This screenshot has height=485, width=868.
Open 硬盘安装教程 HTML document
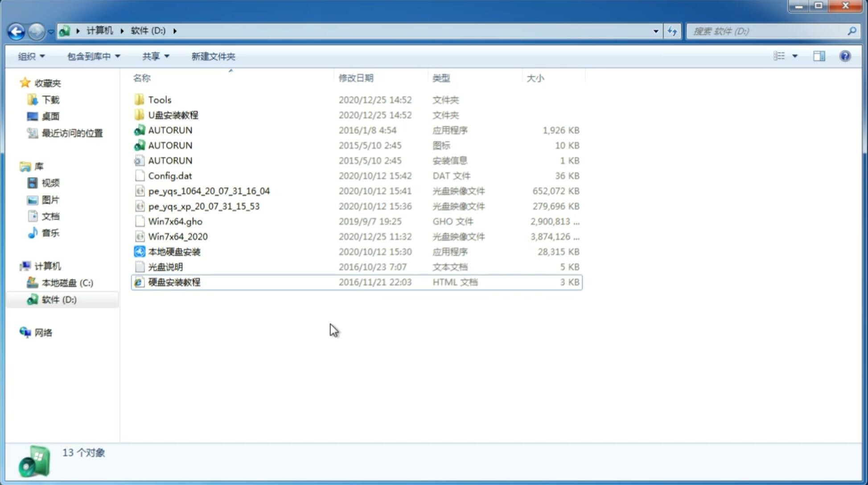tap(174, 282)
